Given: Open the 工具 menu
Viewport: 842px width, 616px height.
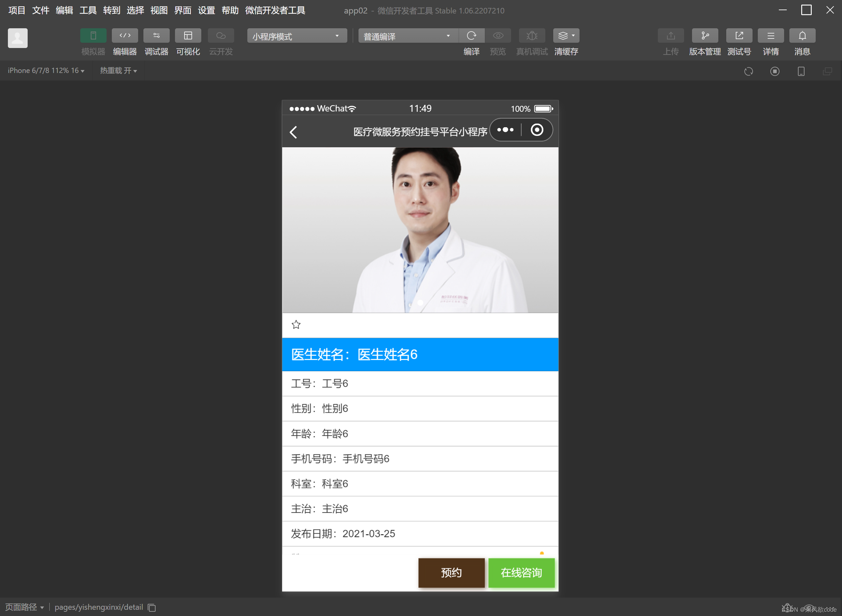Looking at the screenshot, I should point(88,11).
